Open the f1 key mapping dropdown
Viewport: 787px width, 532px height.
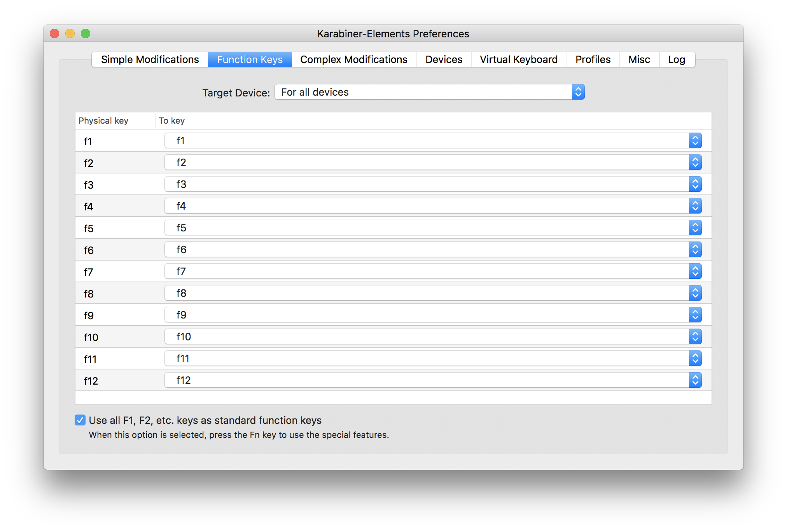pos(695,140)
